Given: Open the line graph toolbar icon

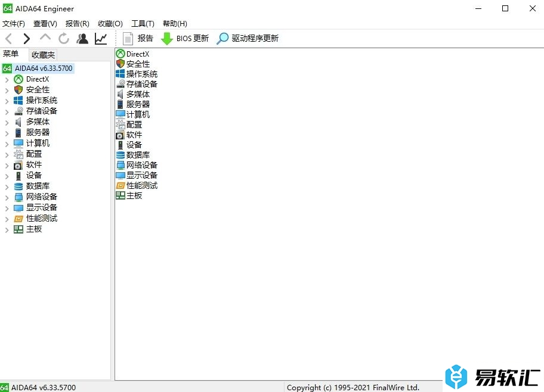Looking at the screenshot, I should (101, 39).
